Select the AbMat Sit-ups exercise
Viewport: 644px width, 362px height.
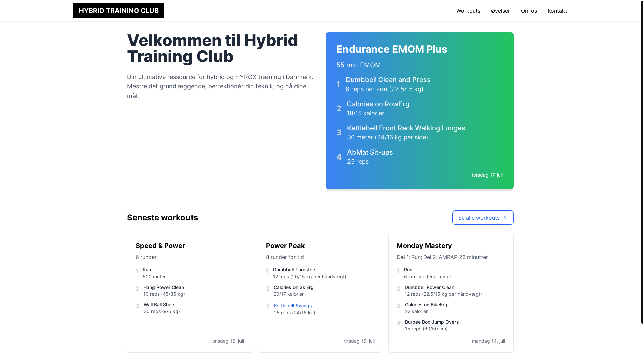click(370, 152)
